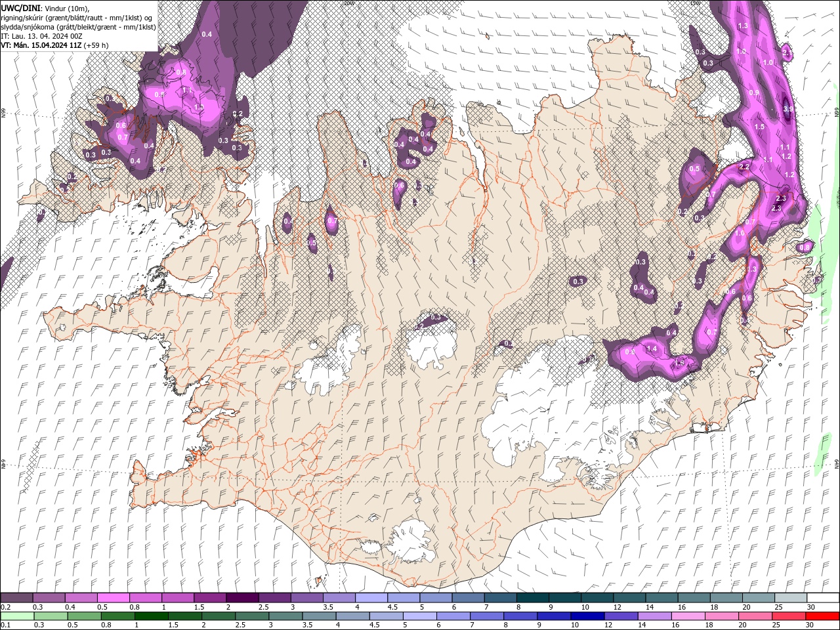Select the light pink 16 swatch in rain legend
Image resolution: width=840 pixels, height=630 pixels.
689,616
